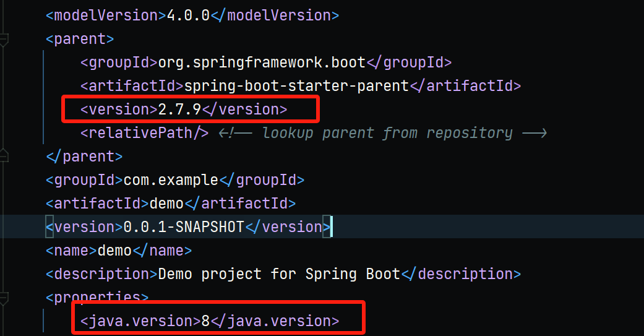Click the modelVersion 4.0.0 line
Image resolution: width=644 pixels, height=336 pixels.
[x=192, y=15]
